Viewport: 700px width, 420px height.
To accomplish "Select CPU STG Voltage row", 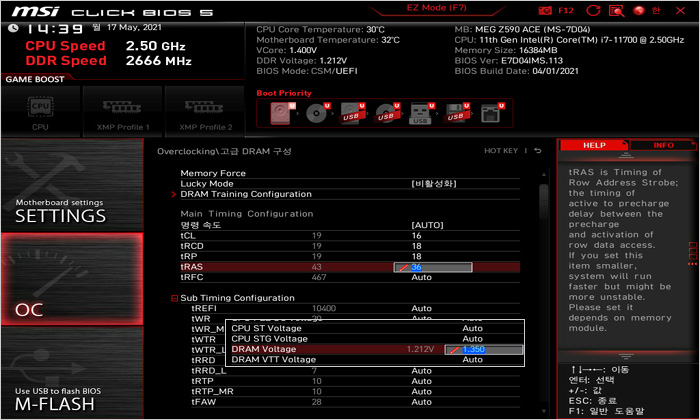I will click(x=375, y=339).
